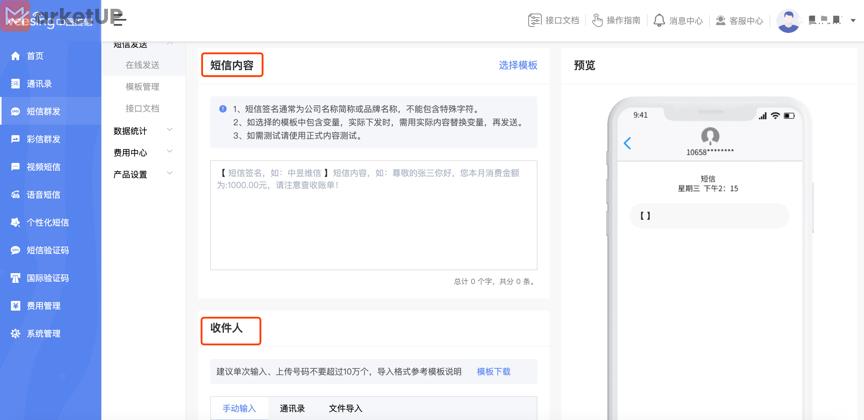Viewport: 864px width, 420px height.
Task: Click the 通讯录 contacts sidebar icon
Action: tap(15, 84)
